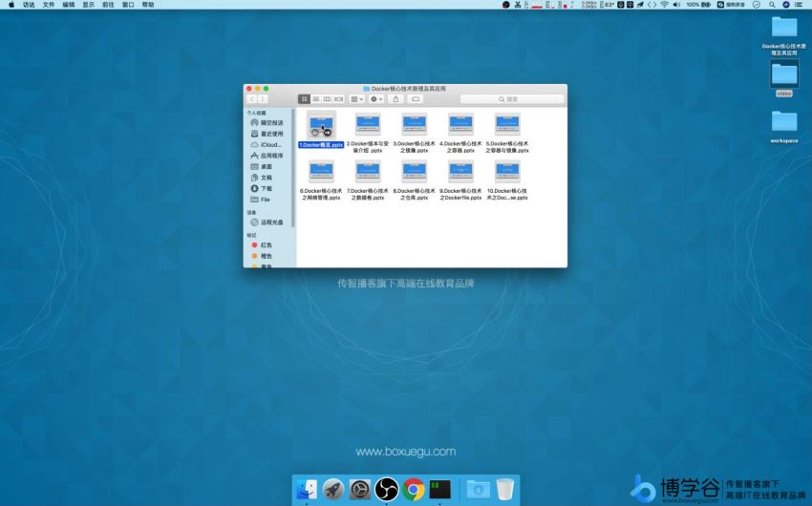Click the Share toolbar button
This screenshot has height=506, width=812.
[x=396, y=99]
